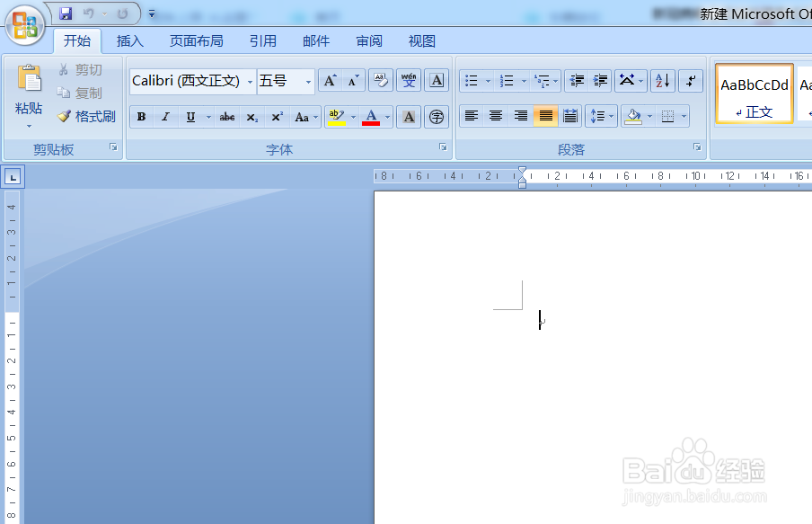Open the 审阅 ribbon tab
The image size is (812, 524).
(369, 41)
